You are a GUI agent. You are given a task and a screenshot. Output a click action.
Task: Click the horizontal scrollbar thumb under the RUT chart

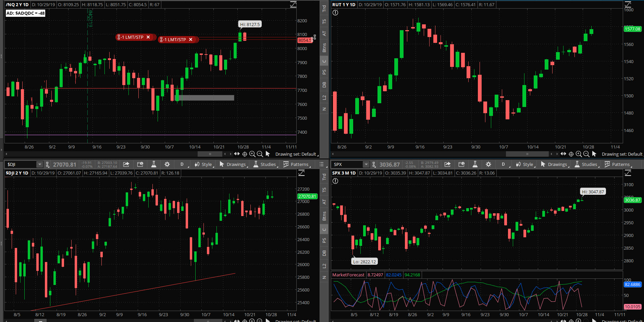click(527, 154)
